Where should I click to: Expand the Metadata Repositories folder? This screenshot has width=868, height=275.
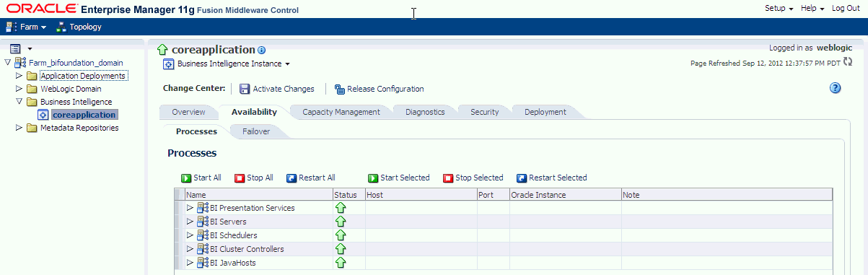(x=19, y=128)
